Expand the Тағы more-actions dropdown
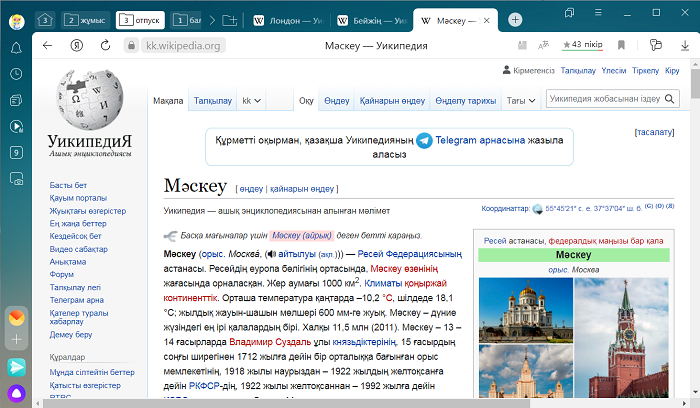Screen dimensions: 700x408 click(521, 101)
